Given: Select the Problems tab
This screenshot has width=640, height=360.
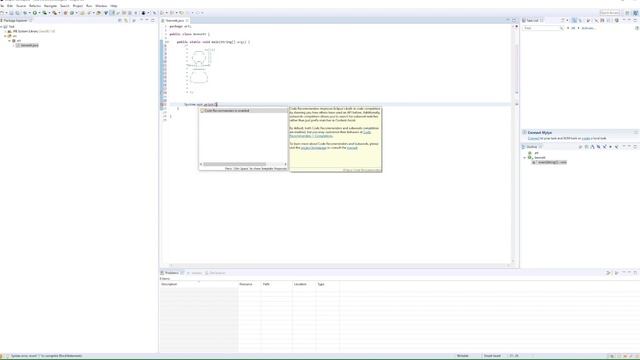Looking at the screenshot, I should click(x=171, y=273).
